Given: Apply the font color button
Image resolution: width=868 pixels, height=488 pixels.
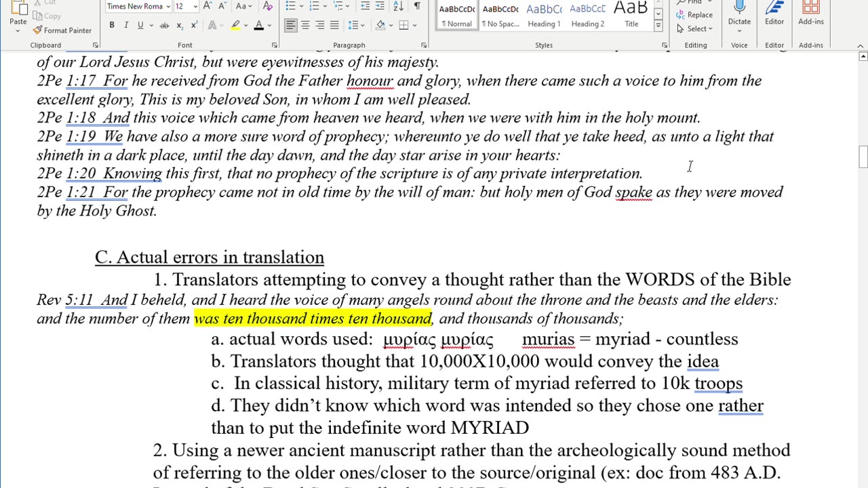Looking at the screenshot, I should click(258, 26).
